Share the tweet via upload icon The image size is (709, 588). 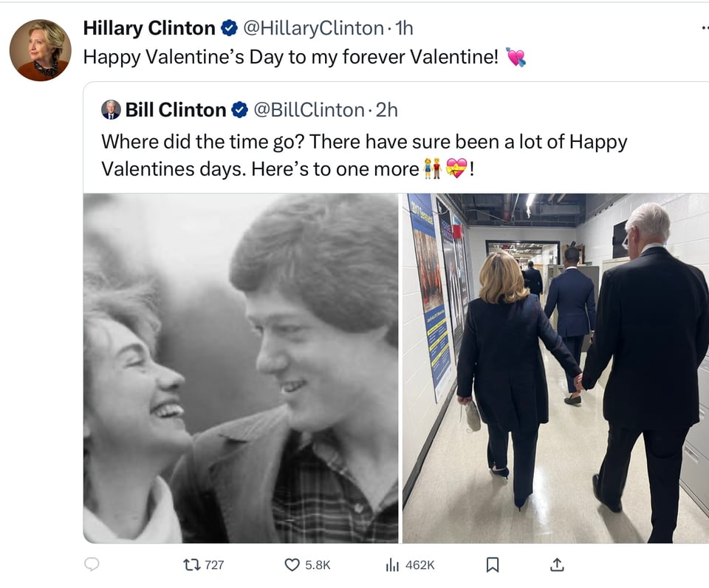[x=557, y=564]
